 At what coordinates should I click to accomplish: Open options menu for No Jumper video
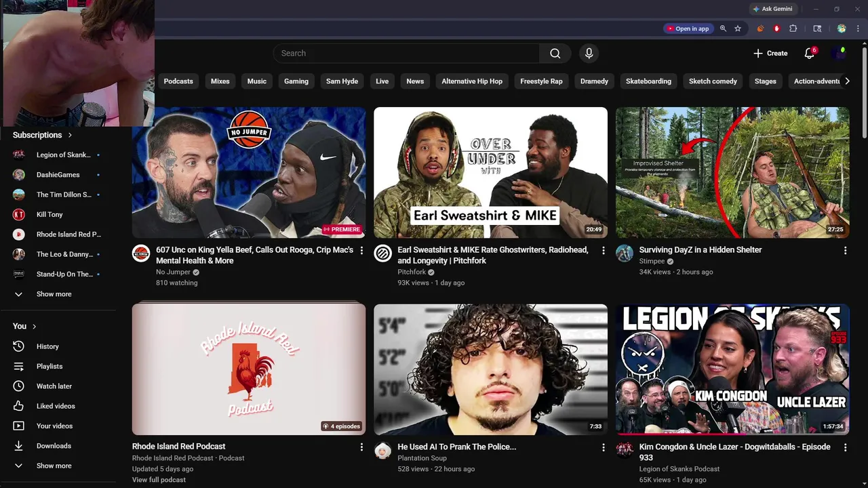pyautogui.click(x=361, y=250)
